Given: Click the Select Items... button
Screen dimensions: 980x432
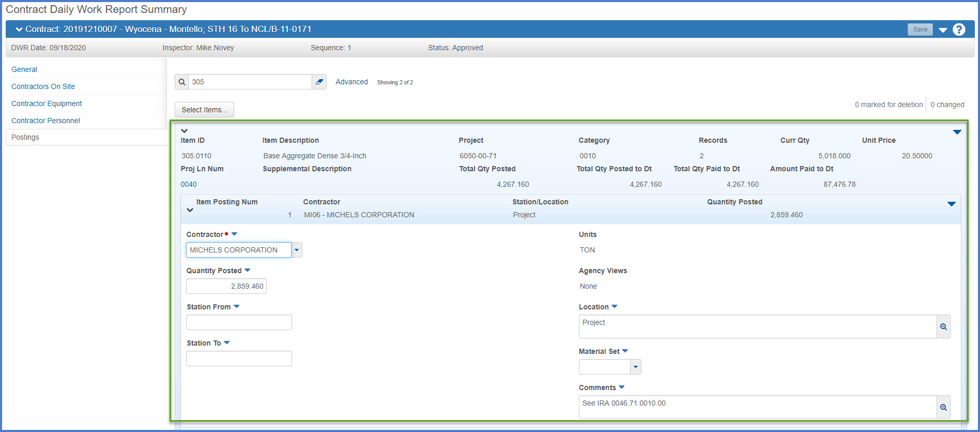Looking at the screenshot, I should [204, 110].
